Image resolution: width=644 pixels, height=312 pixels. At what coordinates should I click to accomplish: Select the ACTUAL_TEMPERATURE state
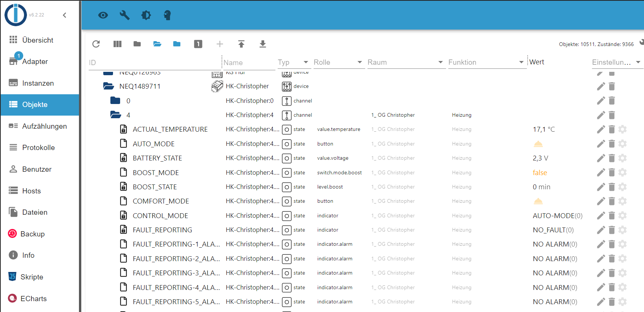click(170, 129)
